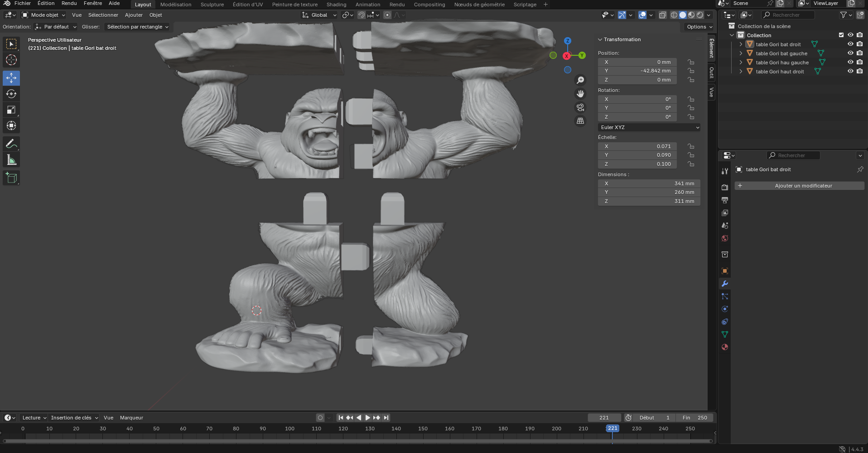868x453 pixels.
Task: Select the Scale tool
Action: click(11, 110)
